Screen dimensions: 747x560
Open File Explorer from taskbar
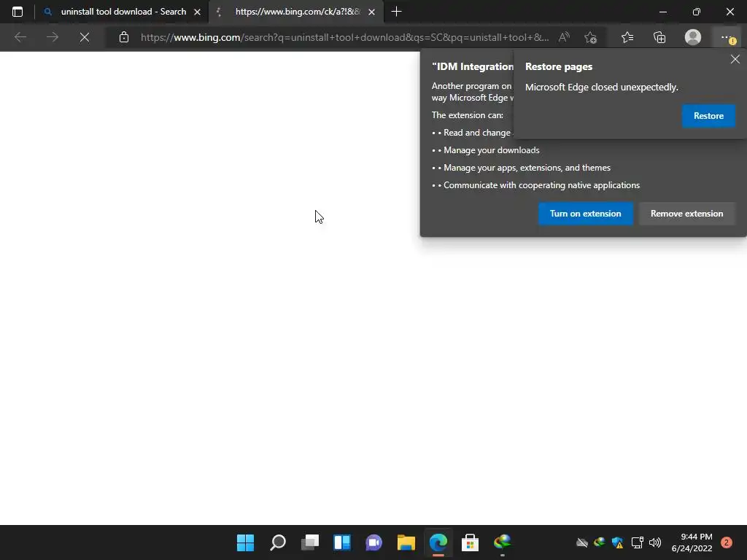click(406, 542)
